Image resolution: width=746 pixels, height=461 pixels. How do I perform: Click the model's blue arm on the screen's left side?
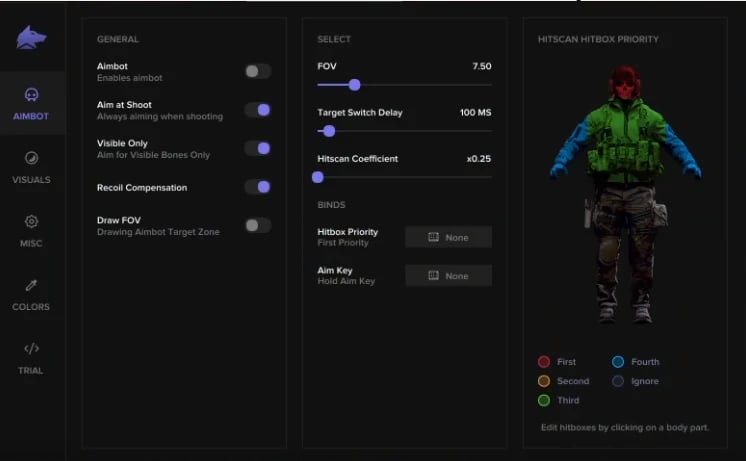click(570, 149)
